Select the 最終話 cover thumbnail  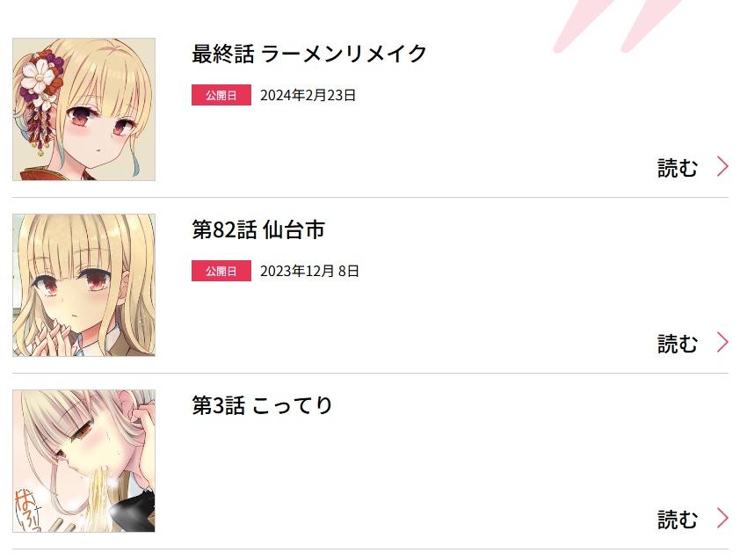[x=83, y=109]
